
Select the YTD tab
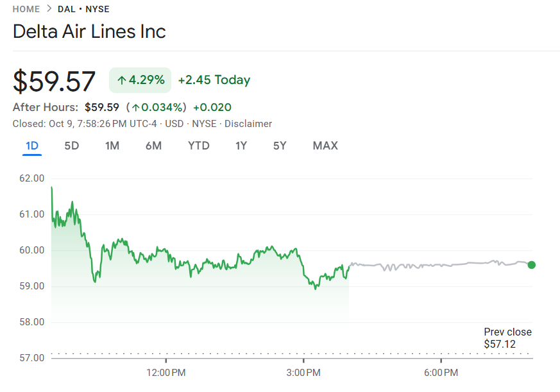click(199, 146)
